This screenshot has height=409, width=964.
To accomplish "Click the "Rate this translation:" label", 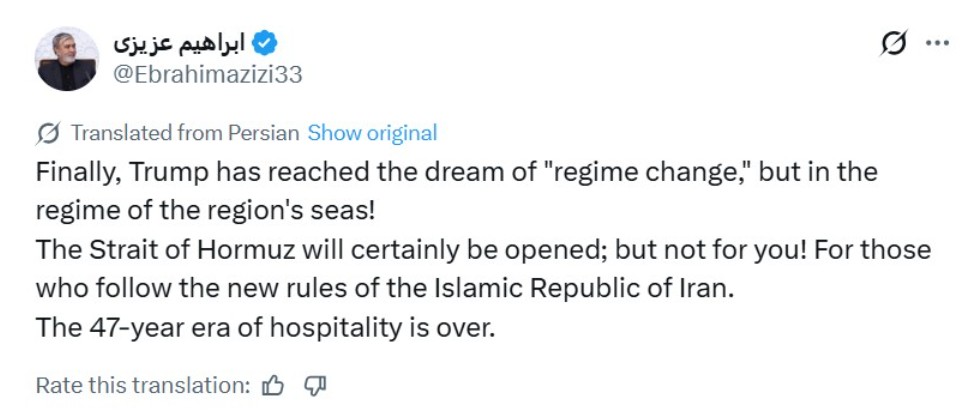I will [142, 385].
